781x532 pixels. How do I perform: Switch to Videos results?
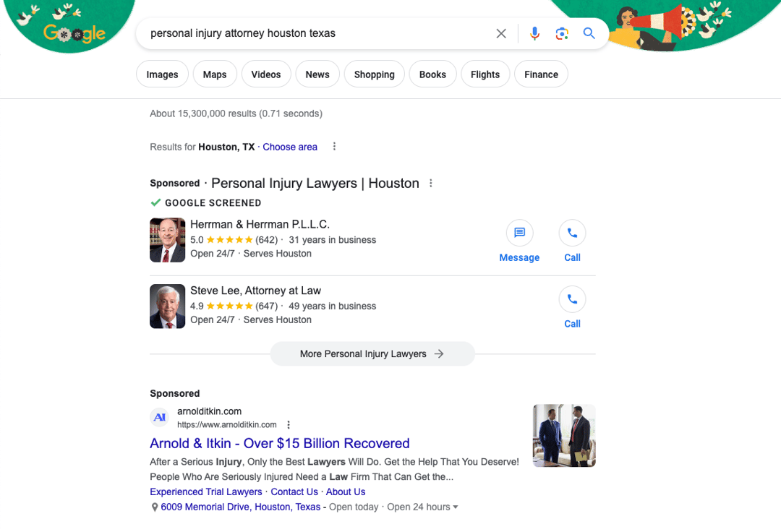click(x=266, y=74)
